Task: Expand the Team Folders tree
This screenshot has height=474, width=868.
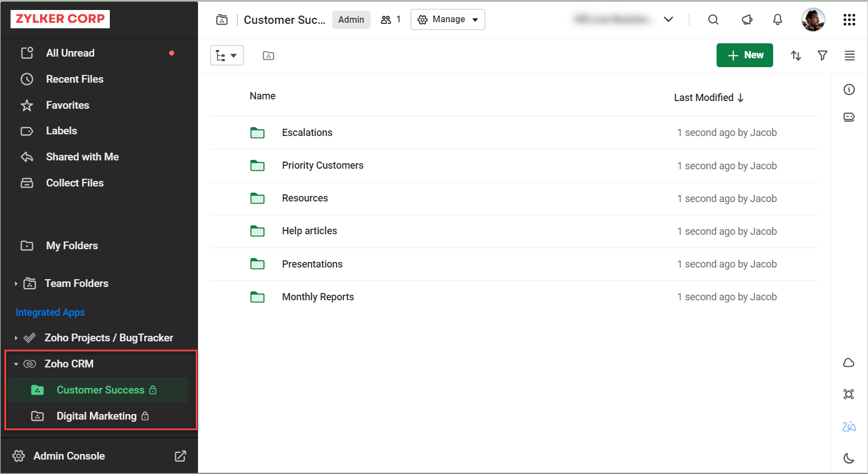Action: 16,284
